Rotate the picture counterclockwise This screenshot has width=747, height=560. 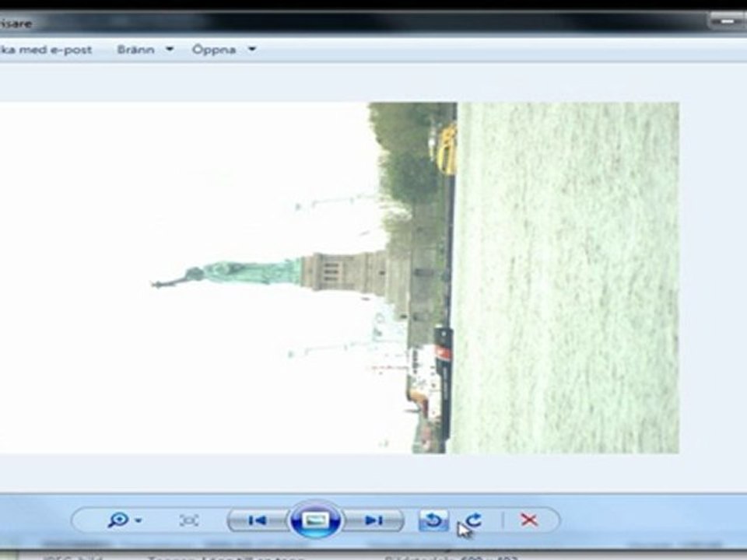point(433,520)
